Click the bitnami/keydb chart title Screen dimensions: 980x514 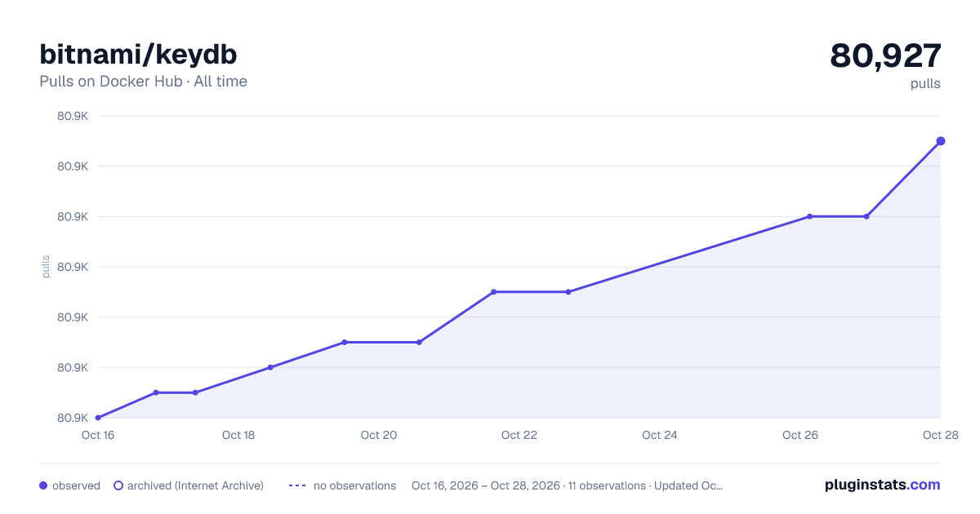click(x=139, y=54)
